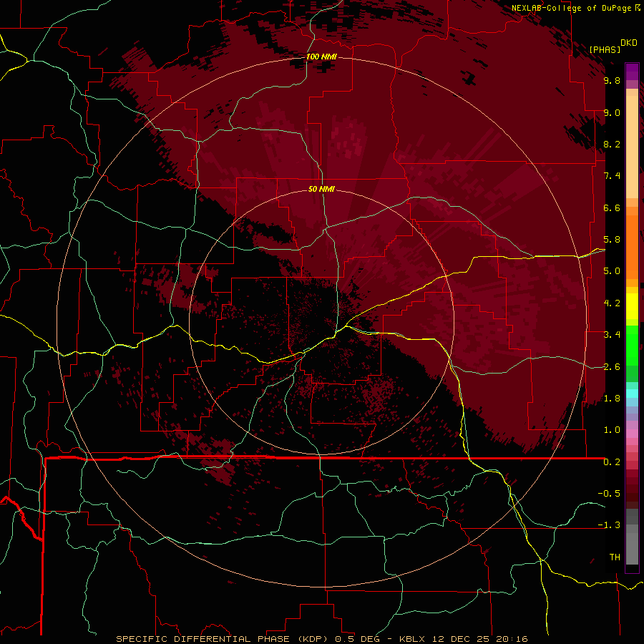
Task: Click the 5.8 value on the color scale
Action: pos(612,240)
